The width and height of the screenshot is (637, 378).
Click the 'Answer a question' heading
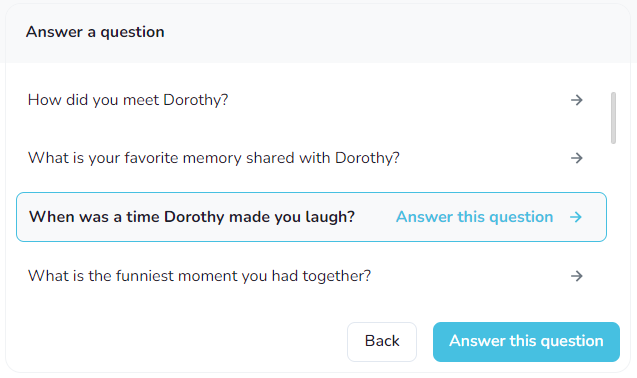(95, 32)
